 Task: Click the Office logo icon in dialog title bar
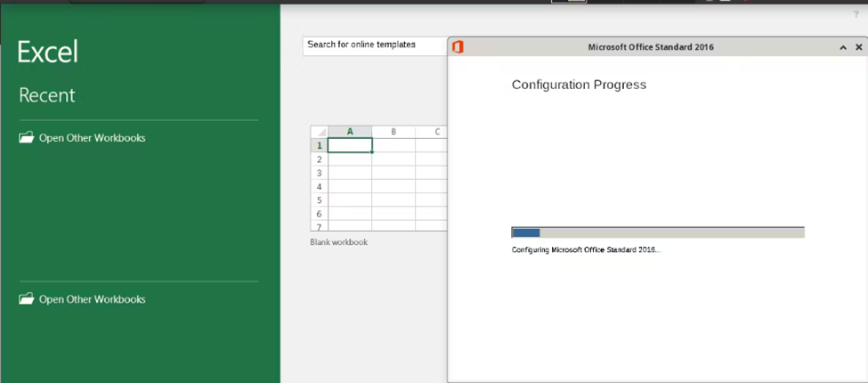pos(458,47)
